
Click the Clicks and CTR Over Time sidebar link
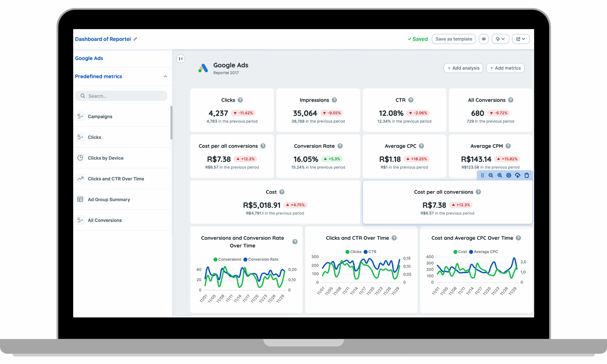[x=116, y=178]
